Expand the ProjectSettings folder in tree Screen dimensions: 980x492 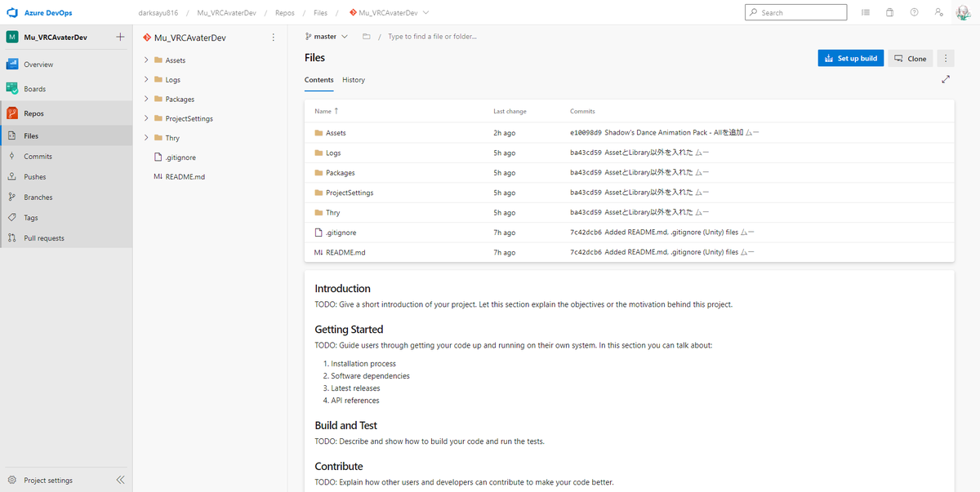tap(146, 118)
